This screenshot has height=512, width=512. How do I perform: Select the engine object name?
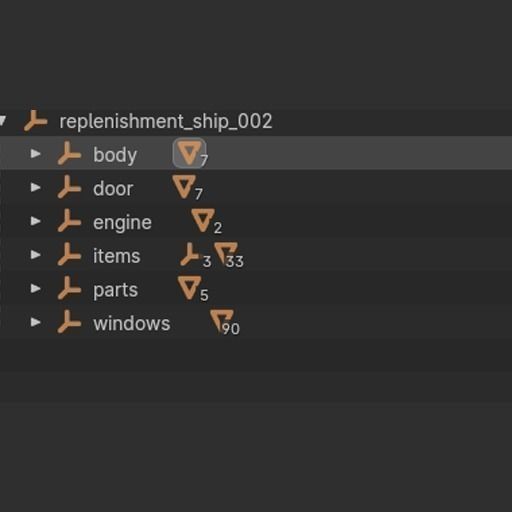pos(122,223)
